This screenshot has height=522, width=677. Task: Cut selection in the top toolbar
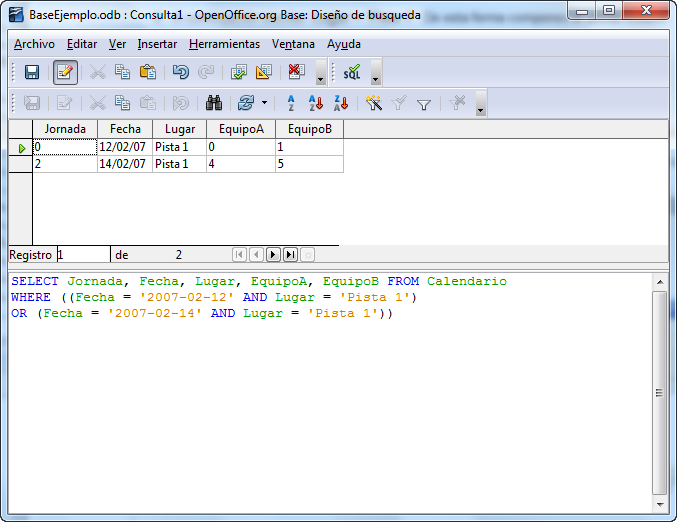click(x=98, y=72)
